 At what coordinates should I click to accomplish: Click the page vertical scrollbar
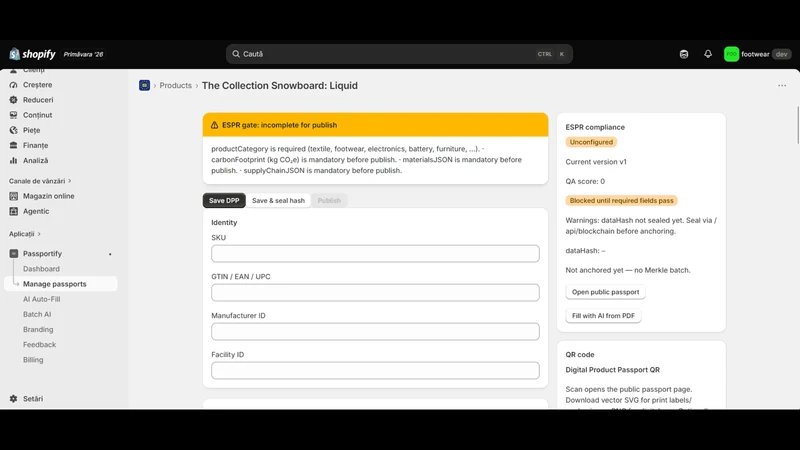(x=797, y=126)
